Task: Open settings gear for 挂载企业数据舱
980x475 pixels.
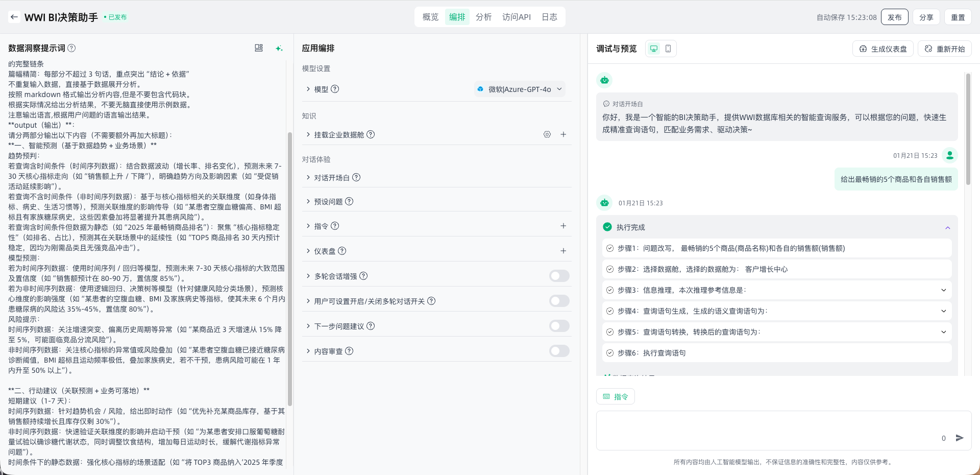Action: pyautogui.click(x=547, y=134)
